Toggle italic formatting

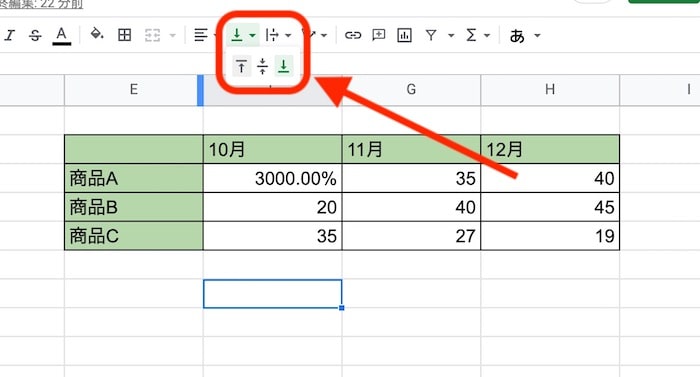10,35
